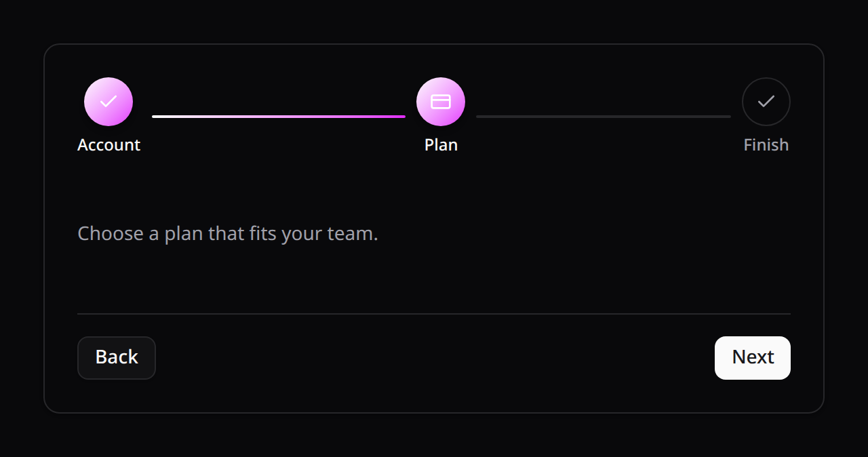
Task: Click the pink gradient progress line after Account
Action: (x=279, y=117)
